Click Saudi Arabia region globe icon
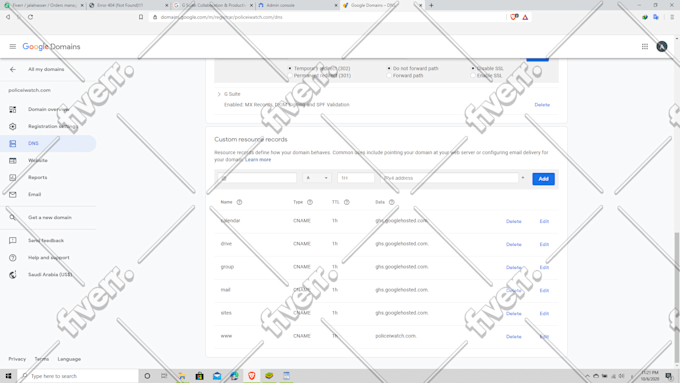 pos(13,275)
